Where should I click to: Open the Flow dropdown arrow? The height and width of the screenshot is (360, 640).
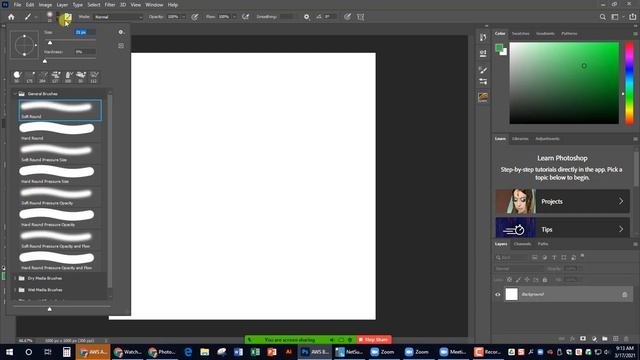coord(234,17)
